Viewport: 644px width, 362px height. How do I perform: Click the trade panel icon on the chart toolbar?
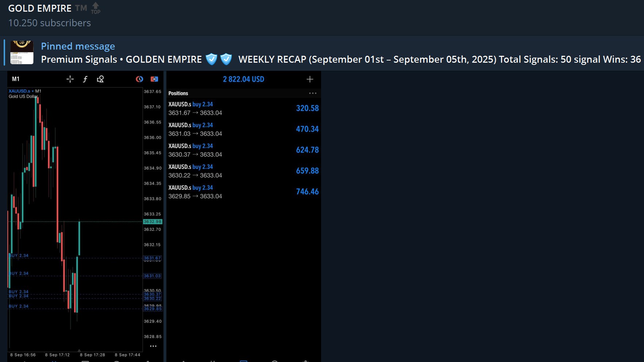(154, 79)
